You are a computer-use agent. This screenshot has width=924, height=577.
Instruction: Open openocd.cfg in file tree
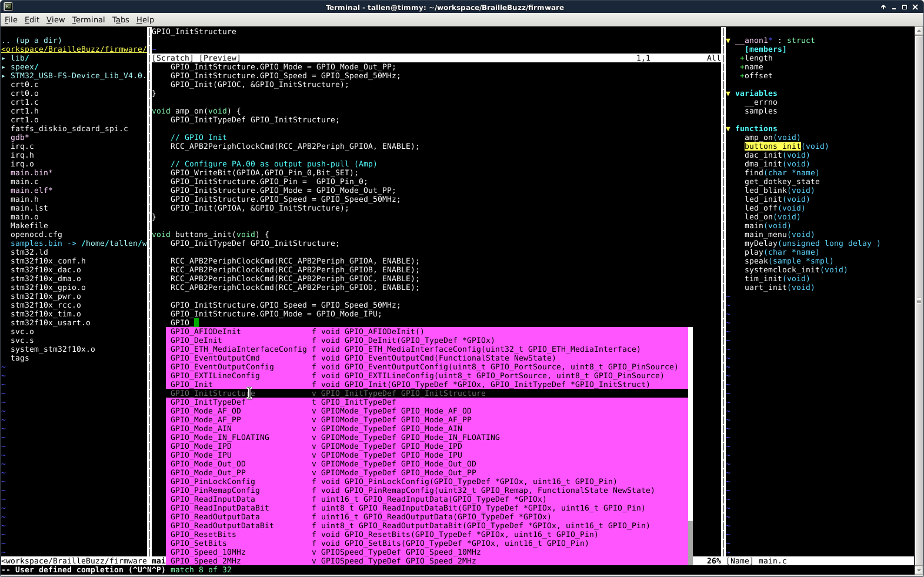(x=36, y=235)
